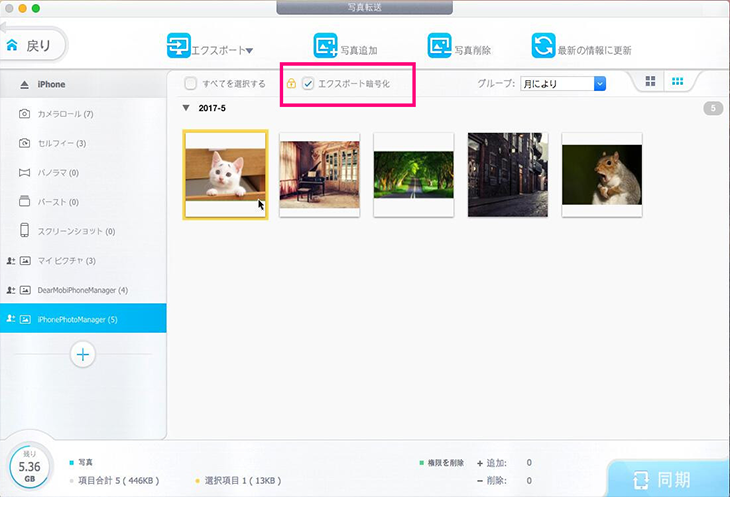Select the squirrel photo thumbnail
Screen dimensions: 730x510
(602, 175)
